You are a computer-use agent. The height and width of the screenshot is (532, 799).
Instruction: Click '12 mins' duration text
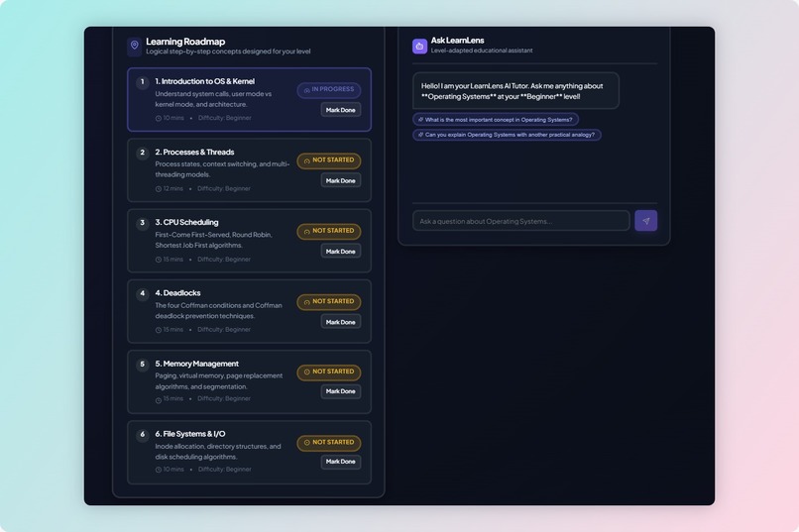[x=173, y=189]
